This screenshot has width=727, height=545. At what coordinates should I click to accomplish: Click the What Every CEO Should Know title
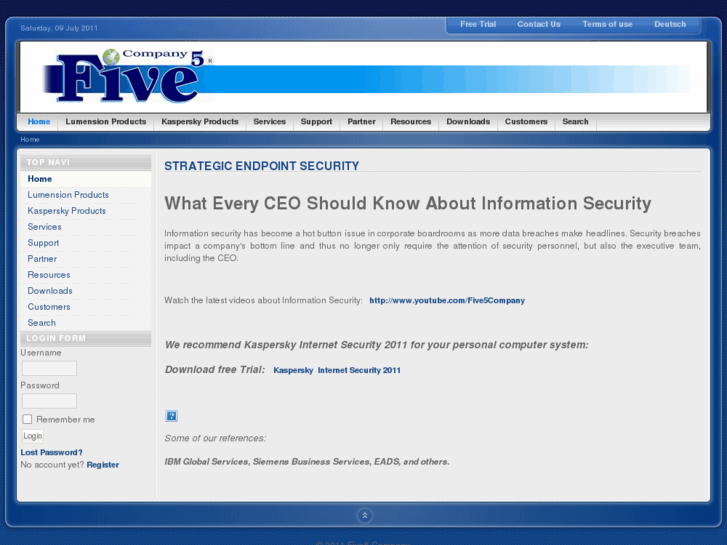[x=408, y=204]
